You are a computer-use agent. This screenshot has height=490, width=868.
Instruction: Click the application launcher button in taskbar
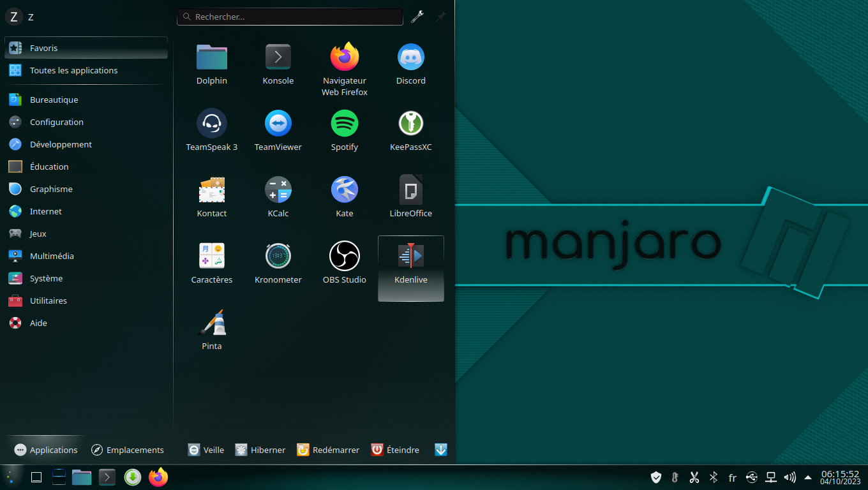pos(11,477)
